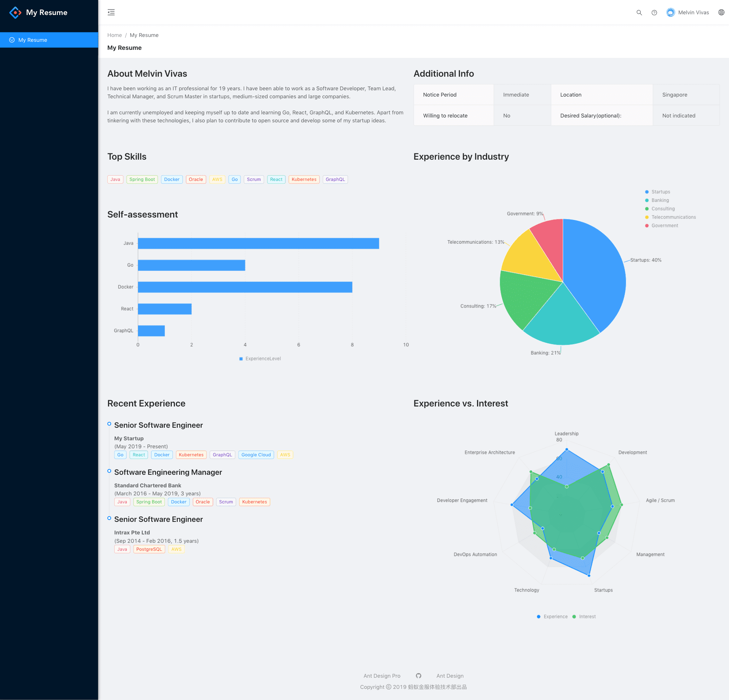The image size is (729, 700).
Task: Click the My Resume breadcrumb entry
Action: click(144, 35)
